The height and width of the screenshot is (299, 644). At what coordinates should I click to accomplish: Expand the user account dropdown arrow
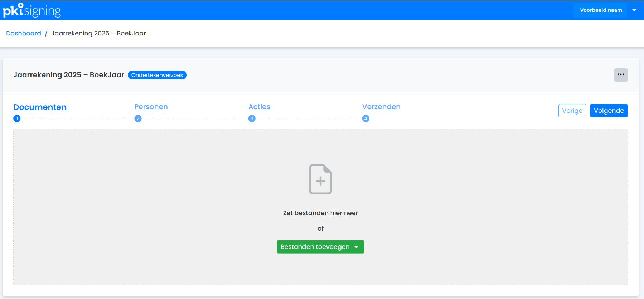[x=634, y=10]
